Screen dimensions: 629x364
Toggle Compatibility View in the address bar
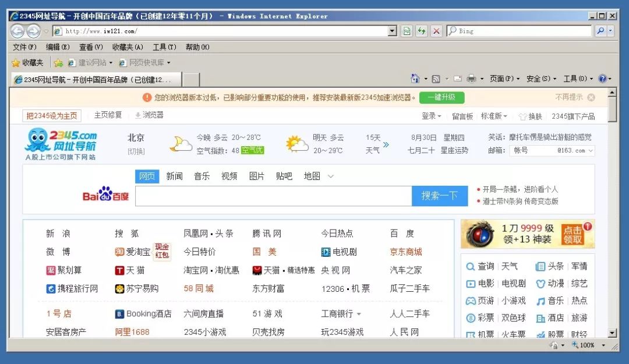point(407,31)
